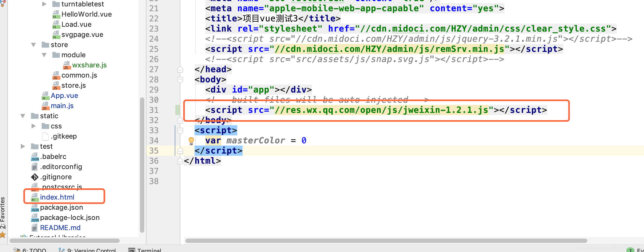Viewport: 644px width, 252px height.
Task: Click the main.js JS file icon
Action: (45, 106)
